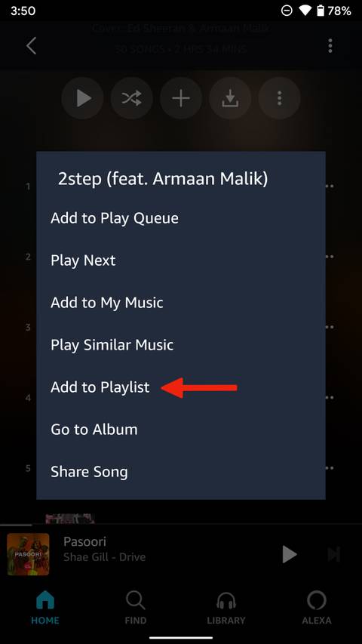This screenshot has width=362, height=644.
Task: Skip to next track in mini player
Action: click(x=334, y=555)
